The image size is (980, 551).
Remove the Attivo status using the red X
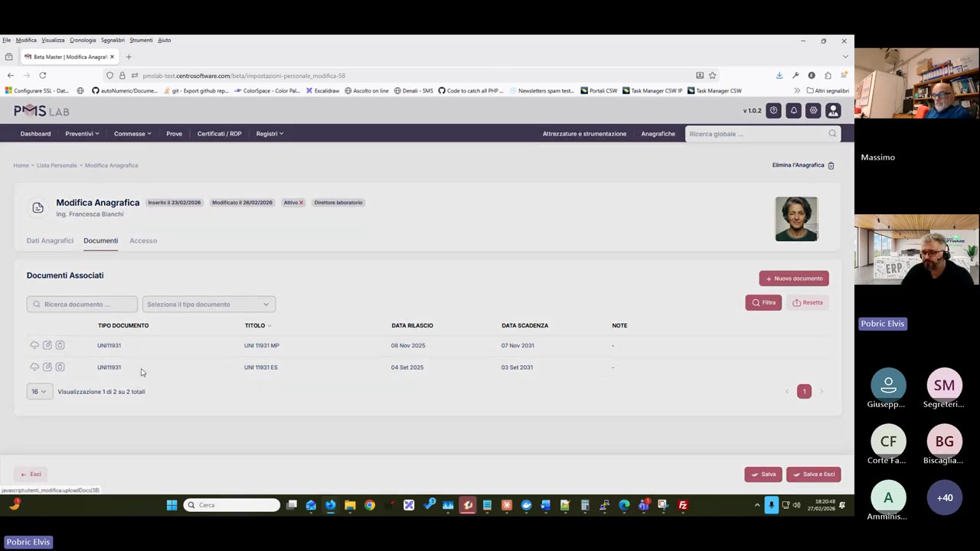[301, 203]
